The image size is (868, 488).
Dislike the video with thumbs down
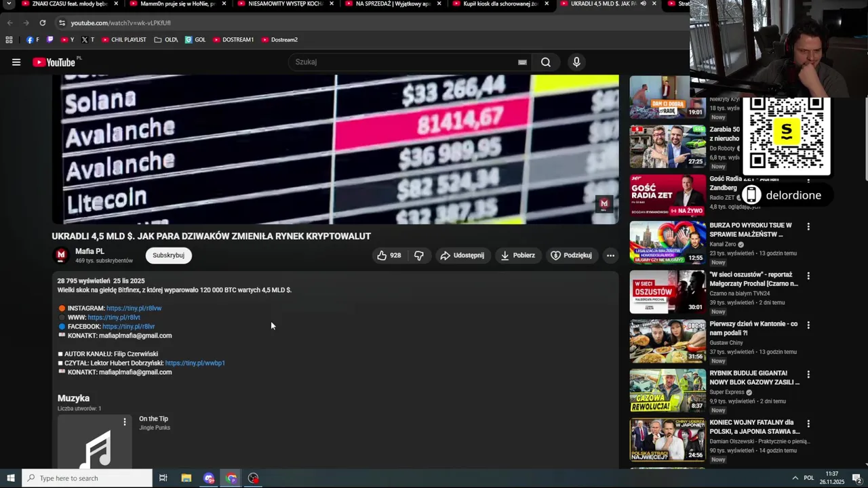pos(419,256)
